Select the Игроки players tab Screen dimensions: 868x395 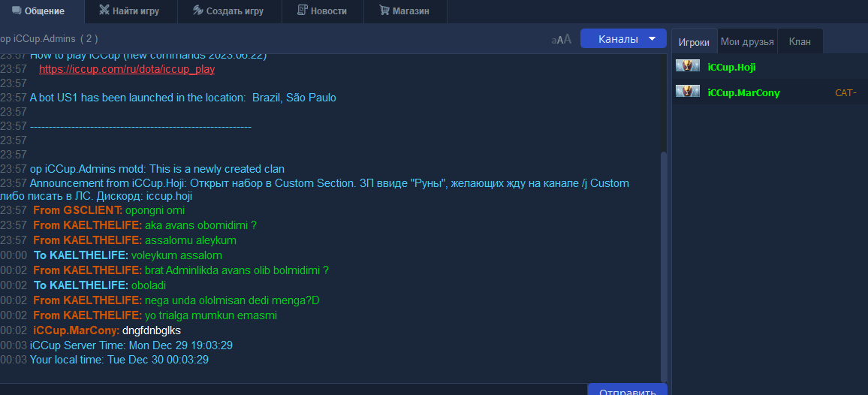click(x=694, y=42)
